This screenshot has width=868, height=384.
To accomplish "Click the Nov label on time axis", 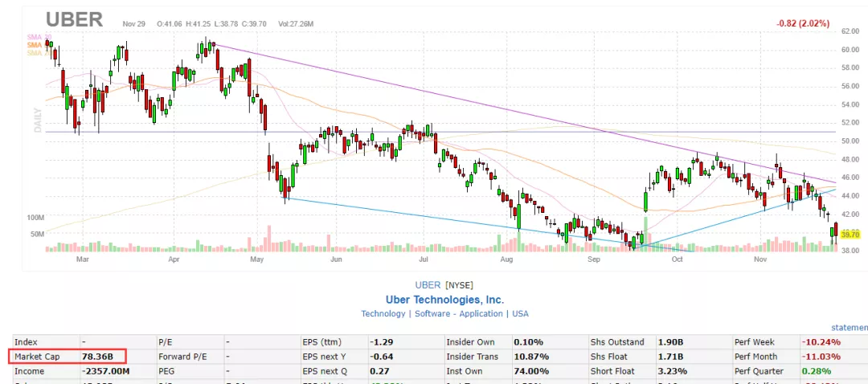I will coord(759,259).
